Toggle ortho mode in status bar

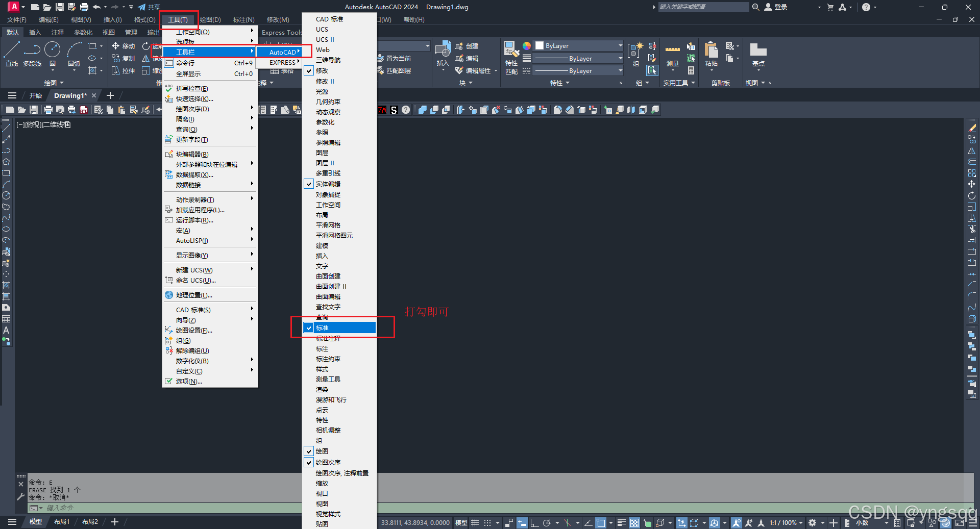pos(534,523)
